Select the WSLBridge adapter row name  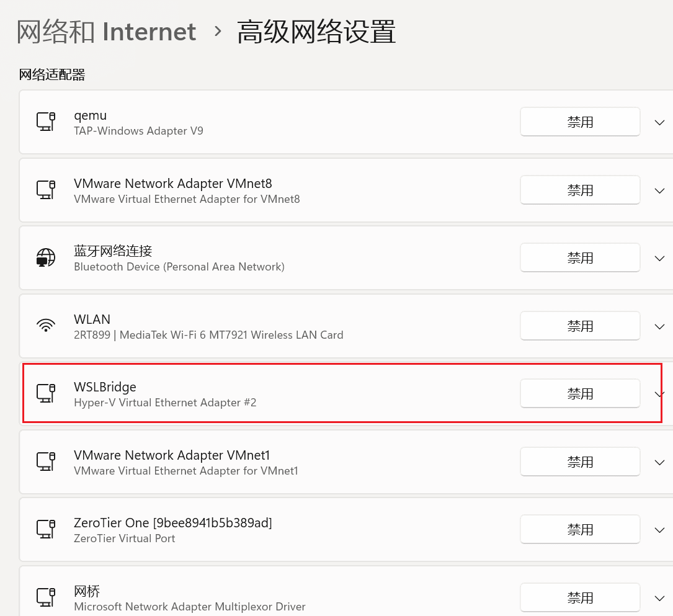[x=105, y=387]
